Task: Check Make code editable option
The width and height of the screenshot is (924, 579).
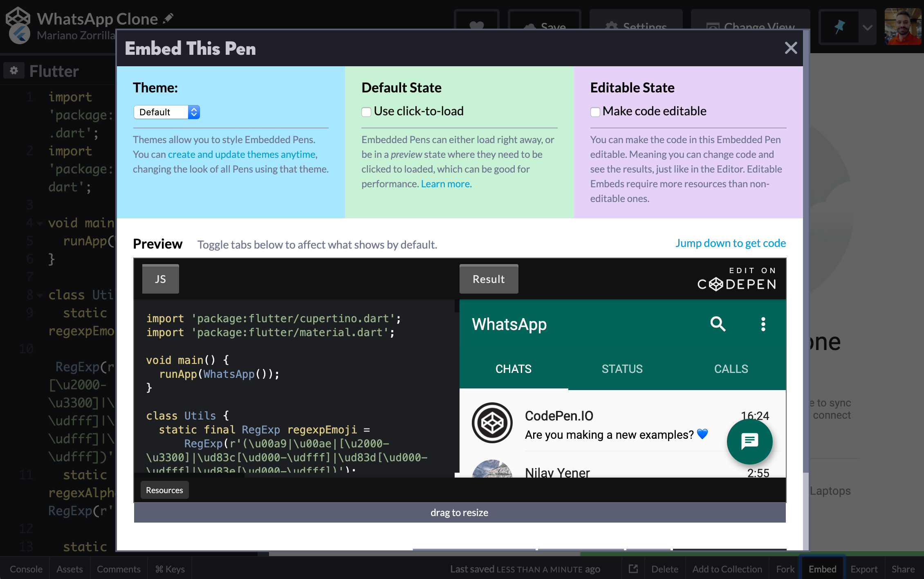Action: point(595,112)
